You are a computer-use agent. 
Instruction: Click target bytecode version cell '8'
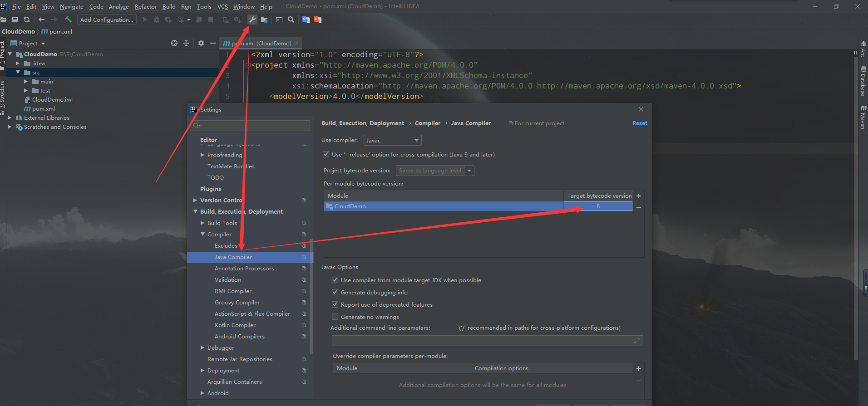point(598,206)
